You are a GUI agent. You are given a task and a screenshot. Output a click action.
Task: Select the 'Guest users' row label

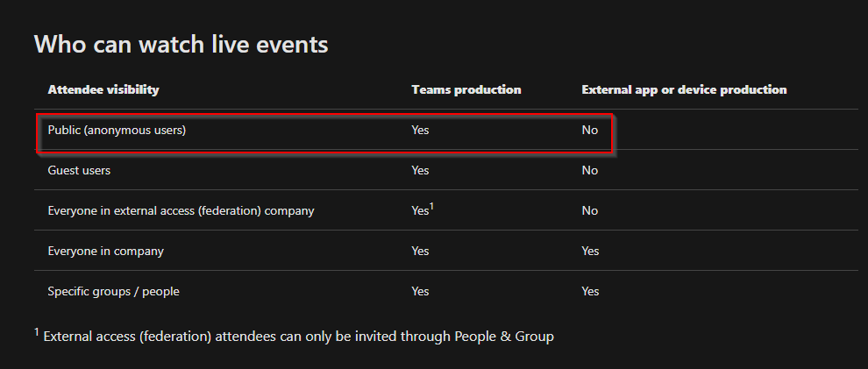[79, 170]
